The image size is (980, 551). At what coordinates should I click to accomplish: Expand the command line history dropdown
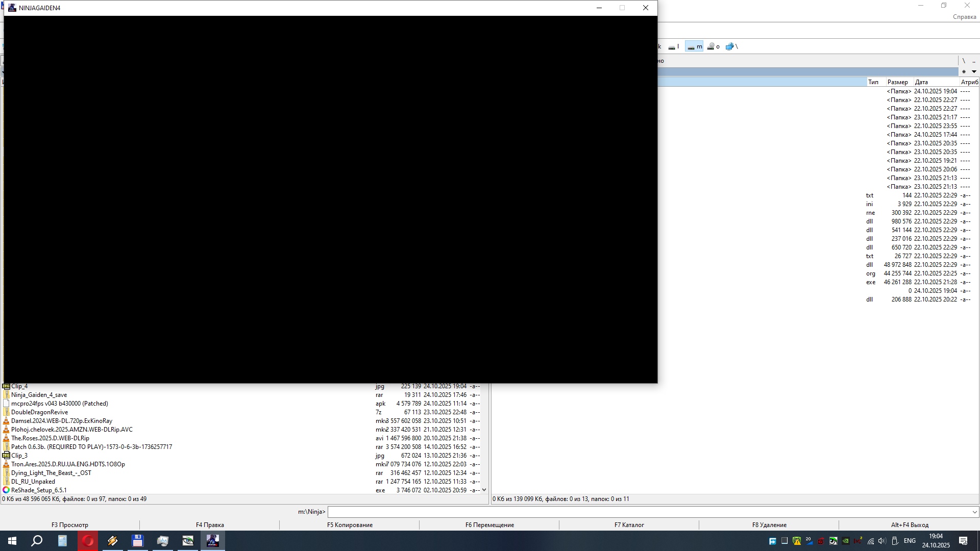[974, 512]
